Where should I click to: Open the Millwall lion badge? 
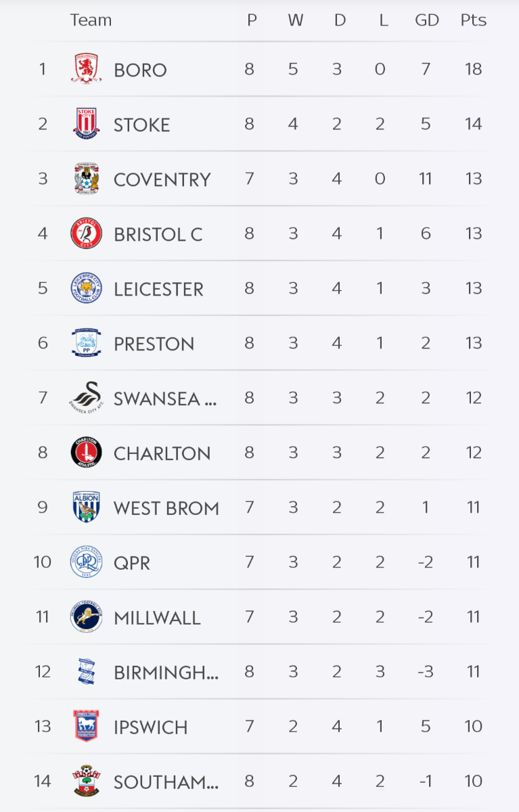tap(87, 617)
